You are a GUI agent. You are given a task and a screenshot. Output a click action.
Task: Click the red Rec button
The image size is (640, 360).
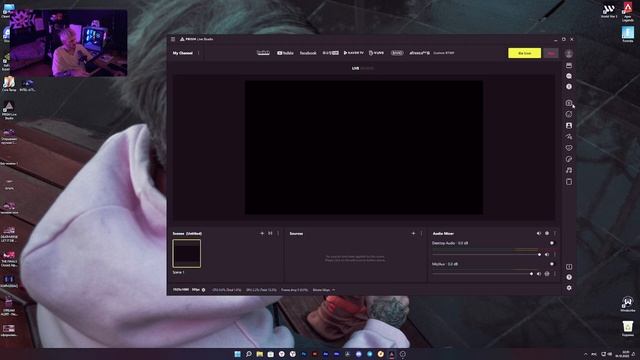point(551,53)
